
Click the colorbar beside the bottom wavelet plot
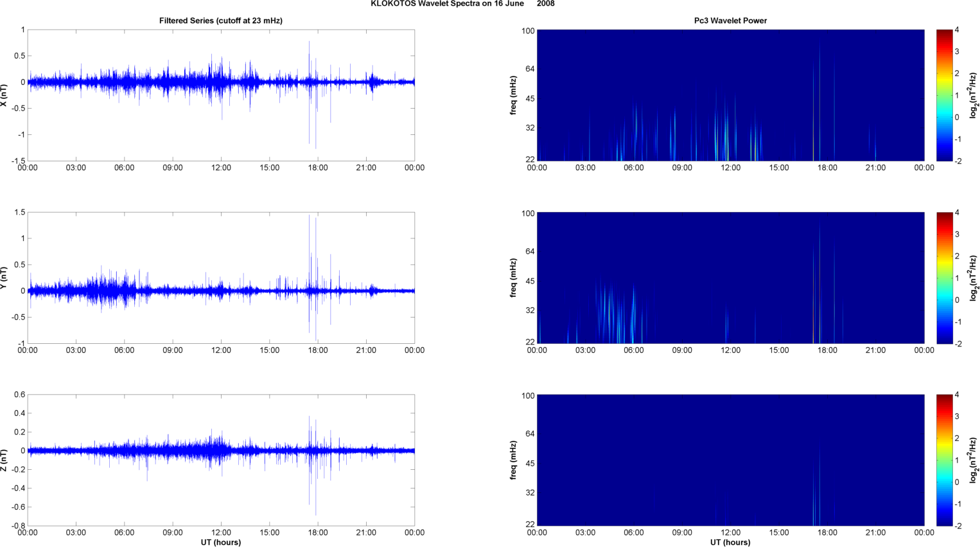coord(944,460)
